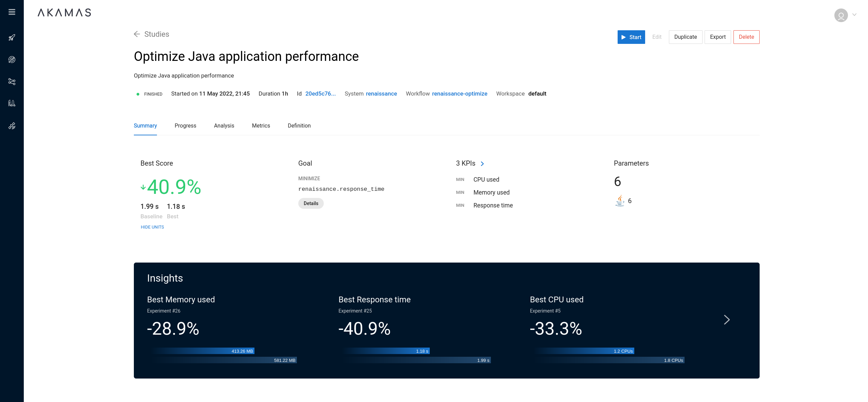Click the telemetry sidebar icon
This screenshot has height=402, width=868.
[x=12, y=103]
